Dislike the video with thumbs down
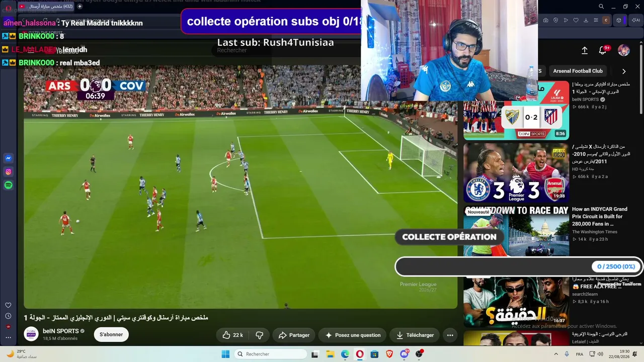The height and width of the screenshot is (362, 644). click(x=260, y=335)
